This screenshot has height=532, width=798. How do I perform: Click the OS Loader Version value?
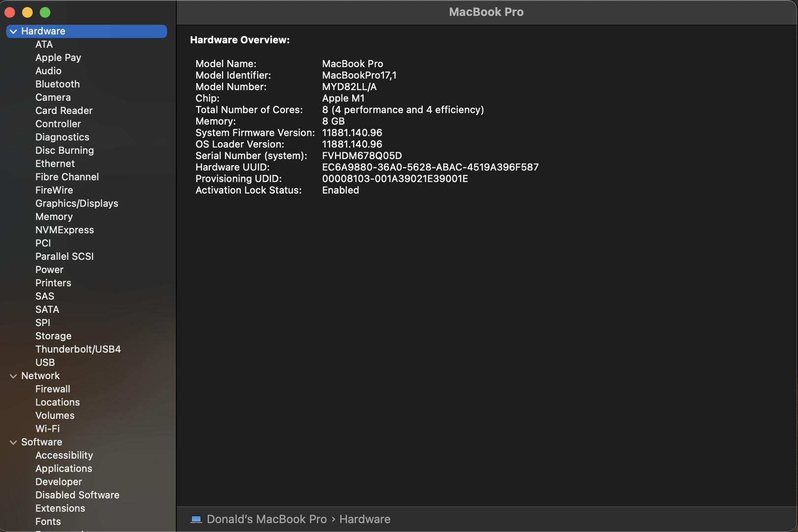click(x=352, y=144)
